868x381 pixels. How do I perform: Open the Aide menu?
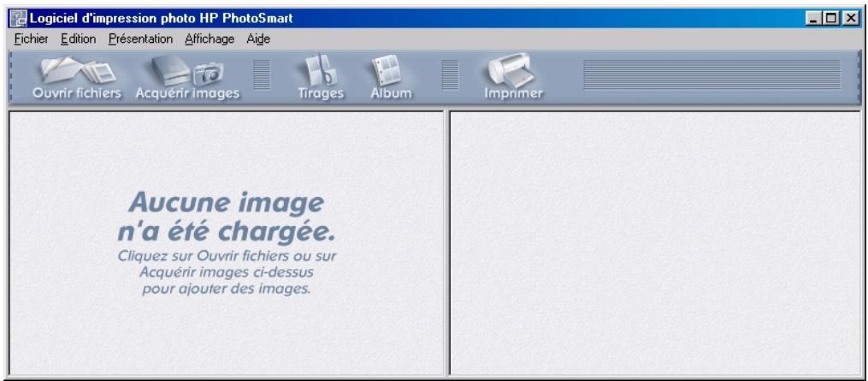(x=258, y=39)
